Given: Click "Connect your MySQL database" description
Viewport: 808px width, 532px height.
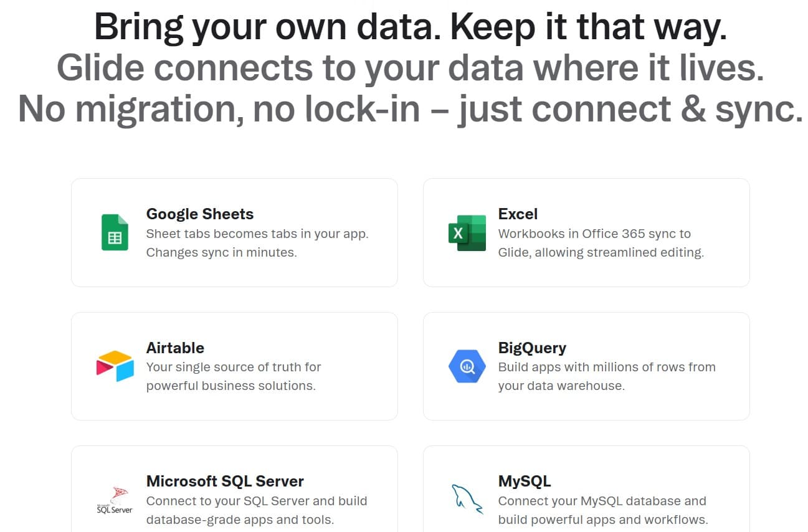Looking at the screenshot, I should 602,501.
